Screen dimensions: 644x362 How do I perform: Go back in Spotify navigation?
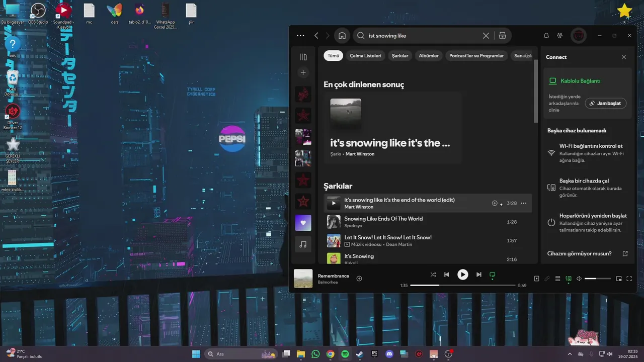click(x=316, y=36)
